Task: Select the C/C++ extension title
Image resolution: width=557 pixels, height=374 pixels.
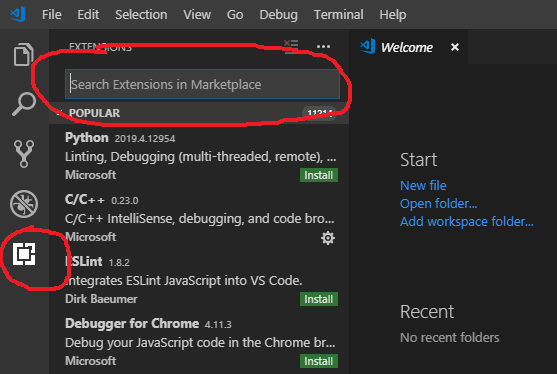Action: (85, 200)
